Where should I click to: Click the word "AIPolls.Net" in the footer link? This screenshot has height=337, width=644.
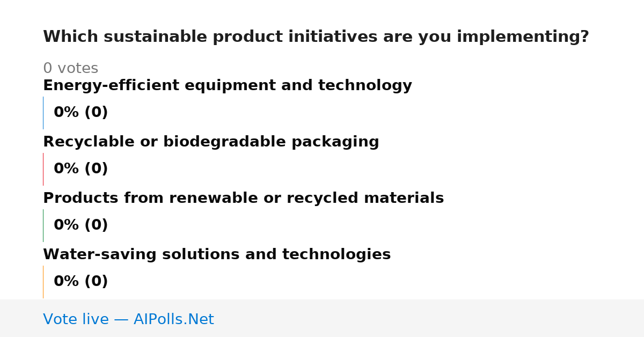coord(174,319)
